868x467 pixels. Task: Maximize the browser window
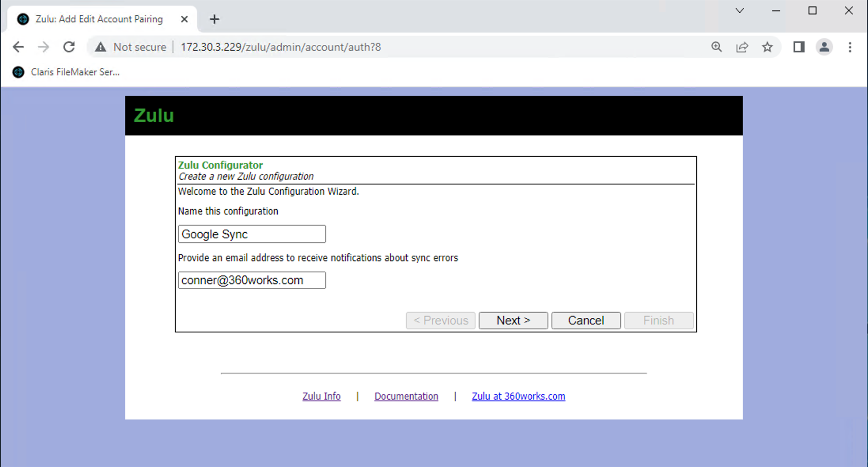812,11
